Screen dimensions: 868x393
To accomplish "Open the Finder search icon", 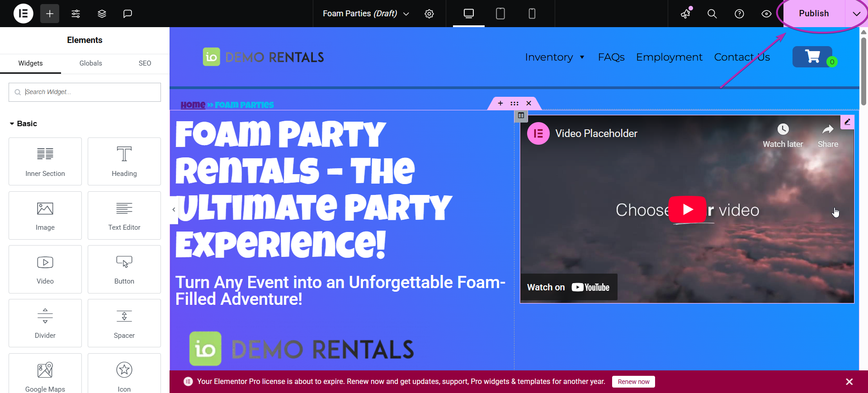I will [x=712, y=14].
